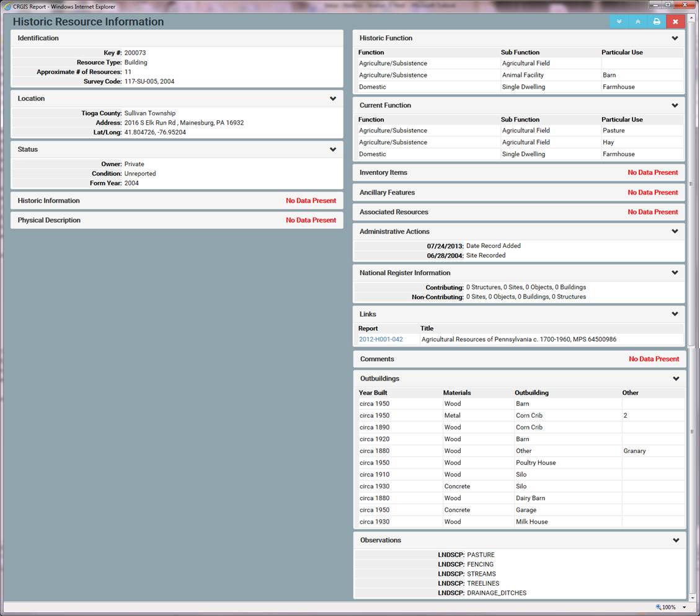Screen dimensions: 700x616
Task: Toggle the Current Function section chevron
Action: tap(675, 105)
